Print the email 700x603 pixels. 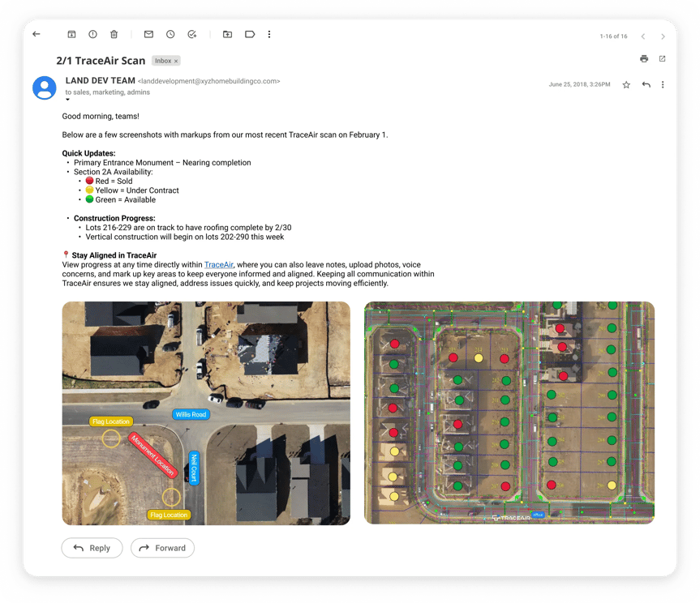[643, 59]
